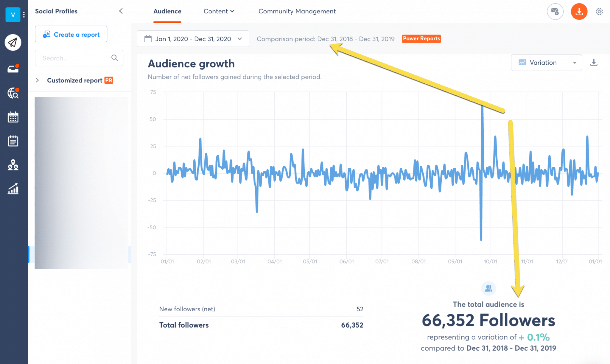The width and height of the screenshot is (610, 364).
Task: Open the team members icon in sidebar
Action: click(13, 165)
